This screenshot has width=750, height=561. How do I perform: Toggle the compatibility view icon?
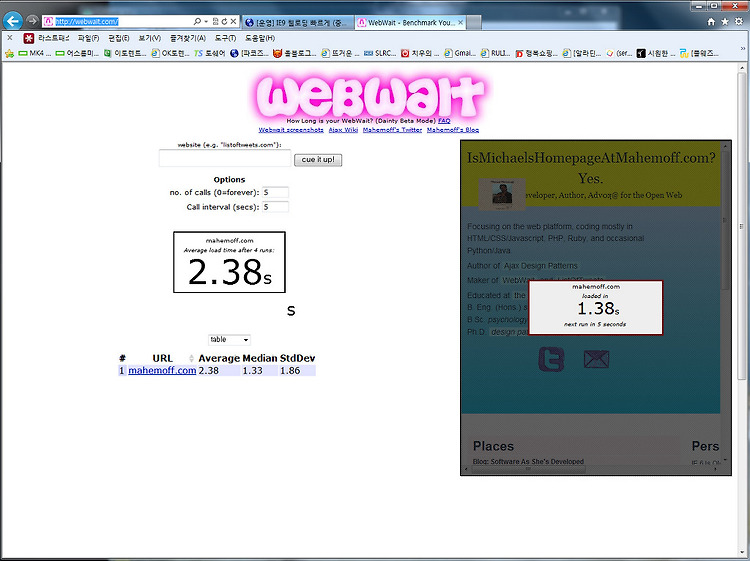coord(215,22)
